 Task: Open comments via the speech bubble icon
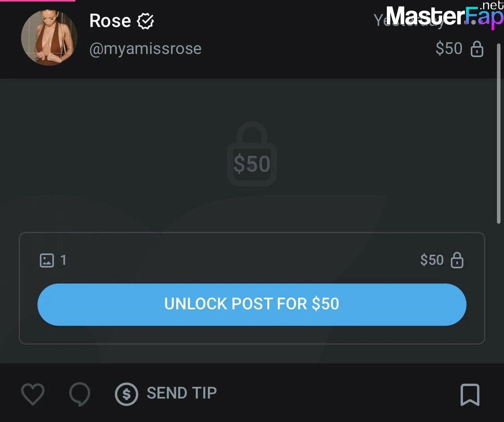(80, 394)
